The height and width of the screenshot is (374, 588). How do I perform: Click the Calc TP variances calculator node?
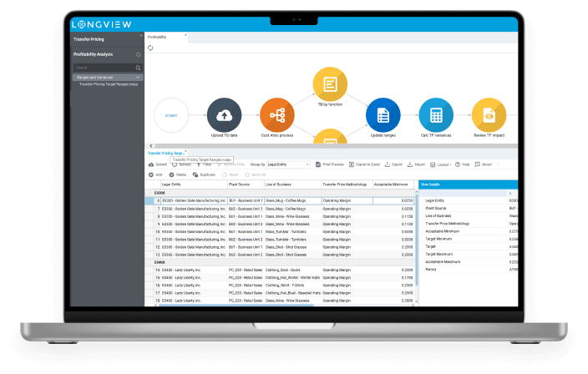point(436,115)
